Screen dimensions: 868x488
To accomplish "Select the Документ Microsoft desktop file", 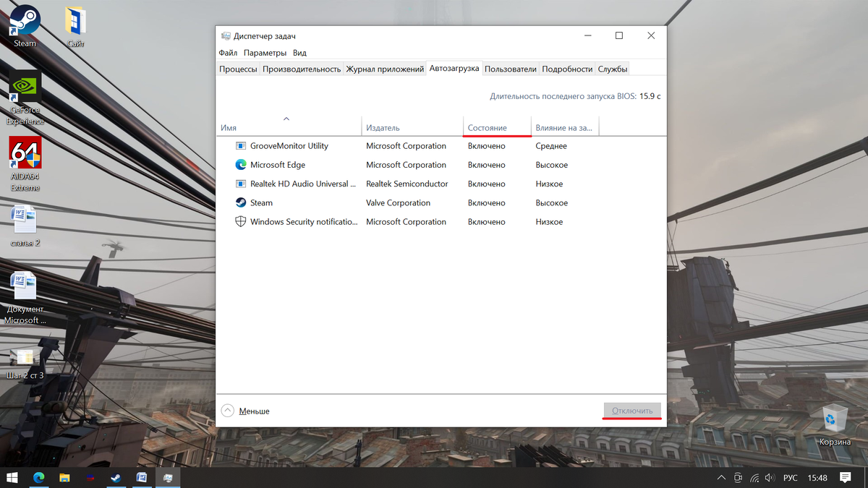I will click(x=25, y=297).
